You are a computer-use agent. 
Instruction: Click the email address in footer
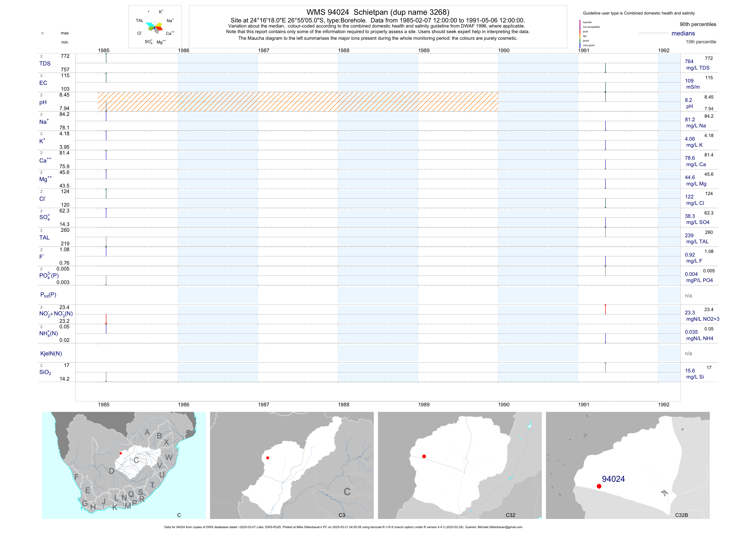500,527
